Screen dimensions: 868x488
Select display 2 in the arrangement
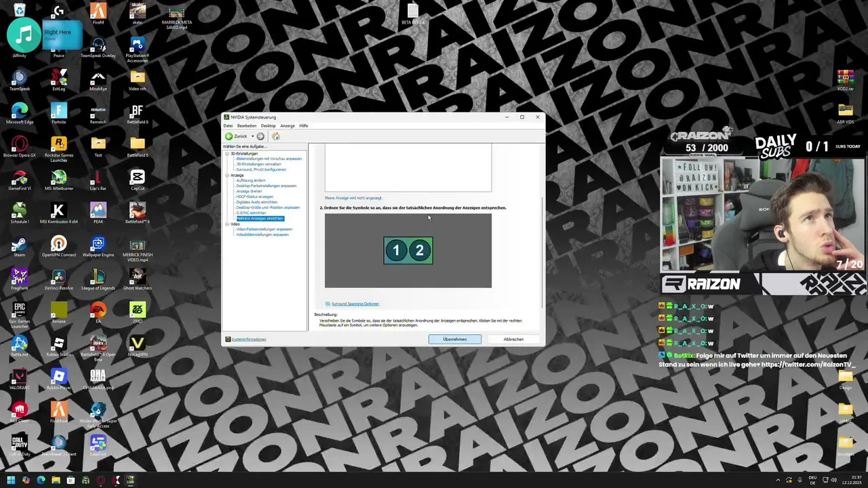coord(420,251)
